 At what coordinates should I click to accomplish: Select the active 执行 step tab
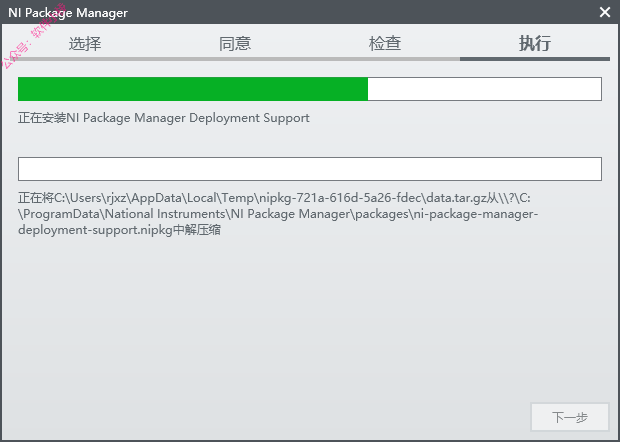click(x=535, y=43)
